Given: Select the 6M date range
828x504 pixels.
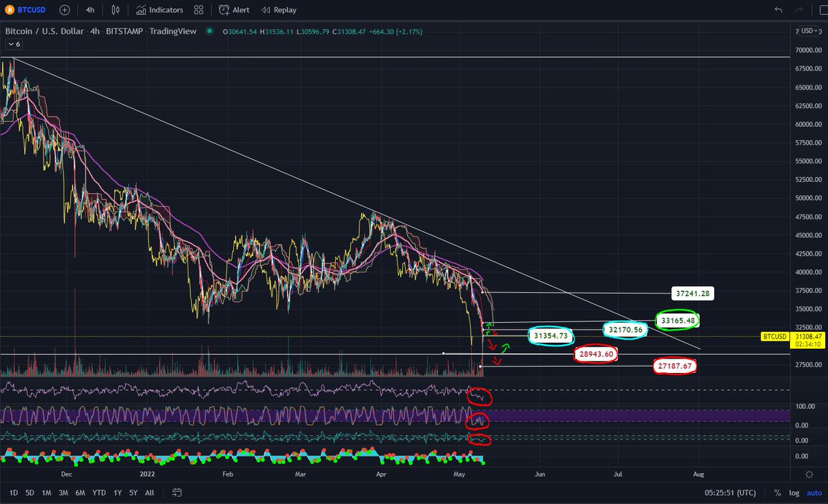Looking at the screenshot, I should [81, 492].
